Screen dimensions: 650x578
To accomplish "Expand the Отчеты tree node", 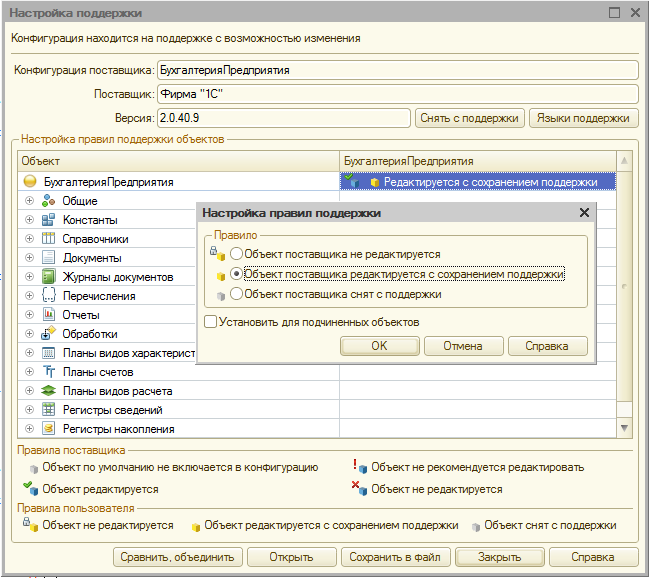I will (29, 314).
